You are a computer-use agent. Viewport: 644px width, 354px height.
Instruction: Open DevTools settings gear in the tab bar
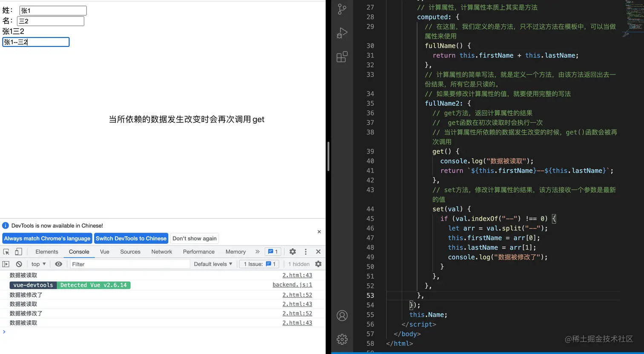[x=293, y=252]
